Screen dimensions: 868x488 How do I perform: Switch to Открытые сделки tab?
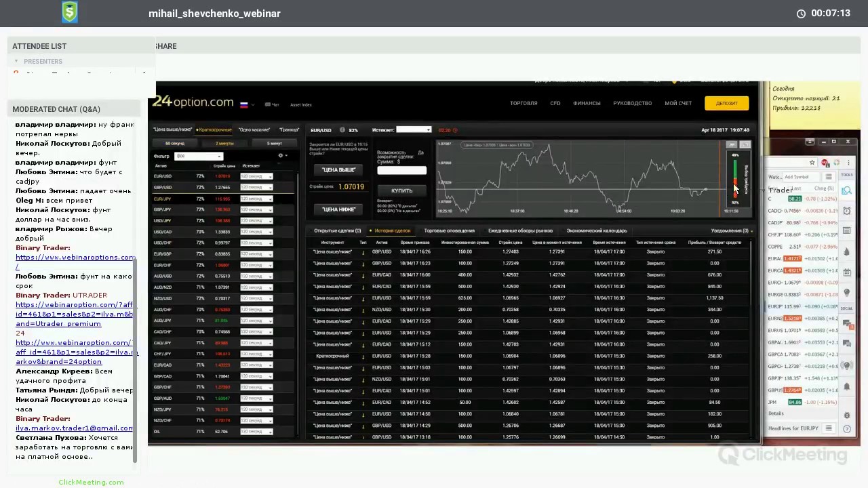[337, 231]
